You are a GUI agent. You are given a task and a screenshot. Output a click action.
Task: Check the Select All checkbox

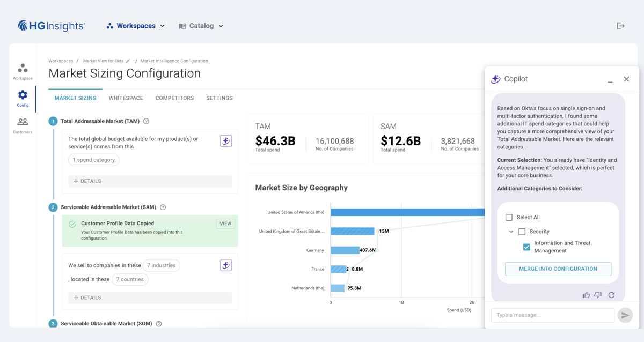click(x=509, y=218)
